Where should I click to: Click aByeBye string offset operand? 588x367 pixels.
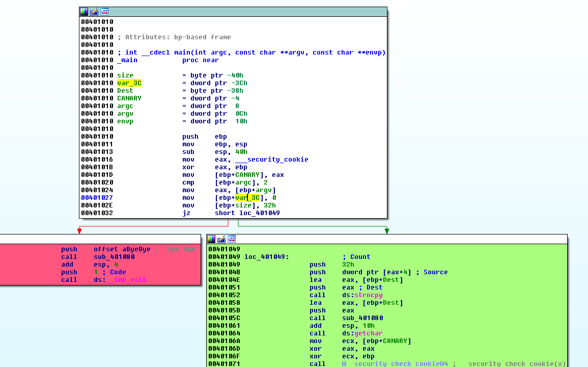[x=136, y=249]
